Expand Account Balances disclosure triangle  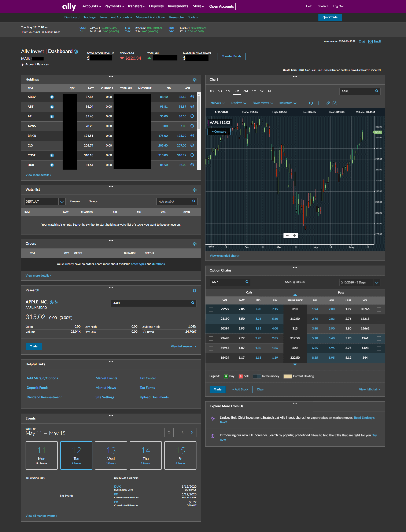(x=22, y=64)
